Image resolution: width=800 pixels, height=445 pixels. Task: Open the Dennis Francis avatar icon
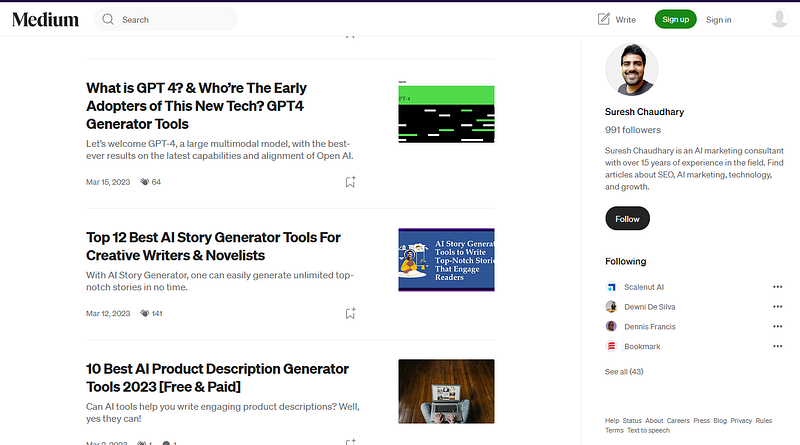pos(611,327)
